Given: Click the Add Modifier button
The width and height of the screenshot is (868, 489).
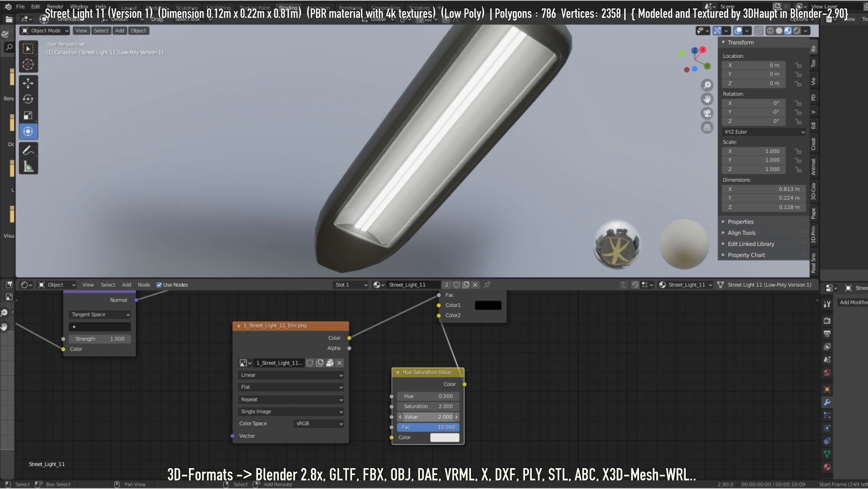Looking at the screenshot, I should [853, 303].
